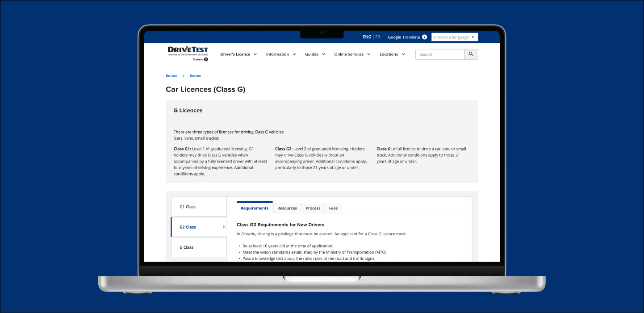Screen dimensions: 644x313
Task: Select the Fees tab
Action: pos(333,208)
